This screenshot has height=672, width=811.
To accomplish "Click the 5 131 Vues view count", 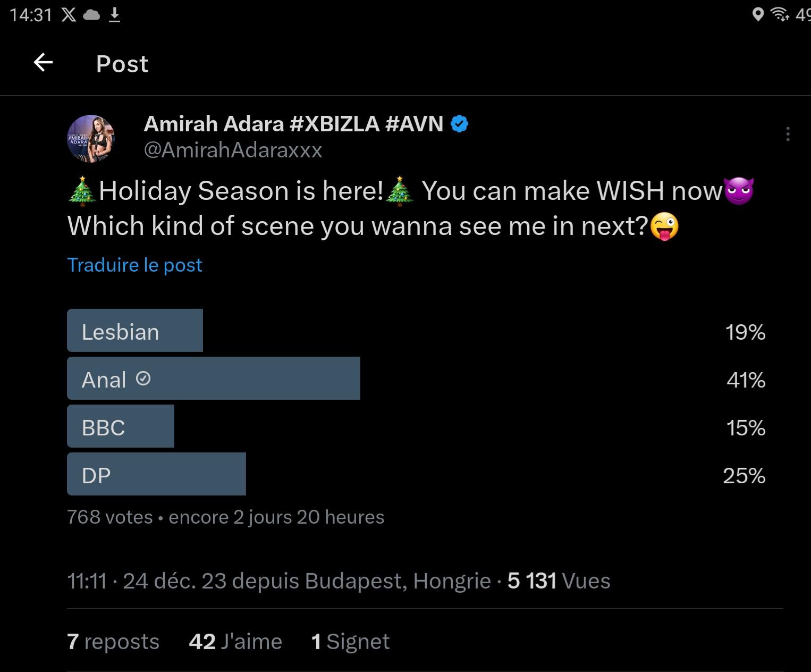I will click(x=559, y=581).
